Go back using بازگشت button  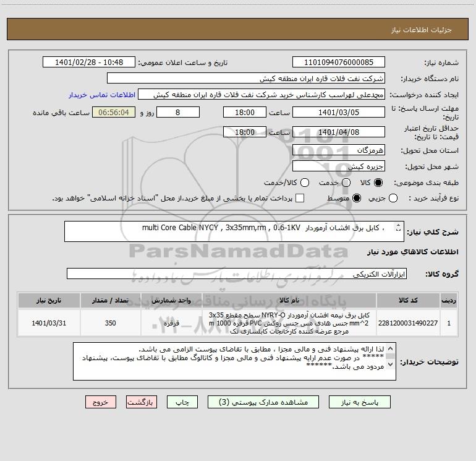point(142,402)
